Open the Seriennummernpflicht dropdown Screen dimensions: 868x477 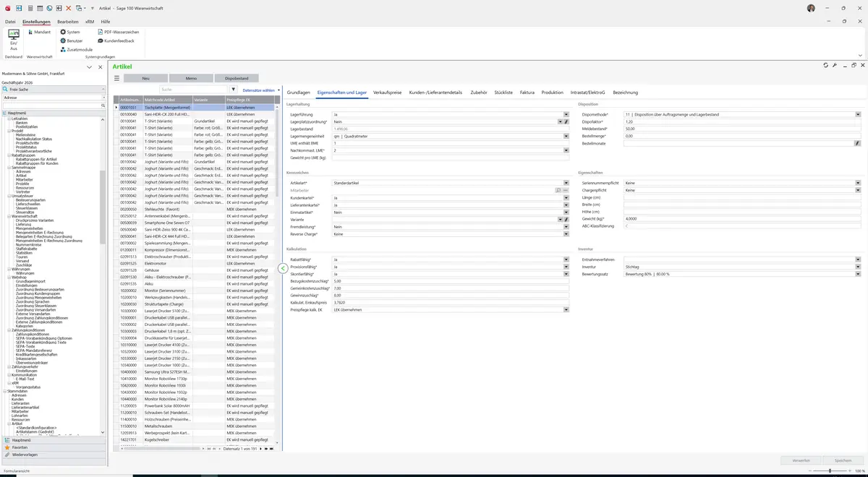coord(858,183)
